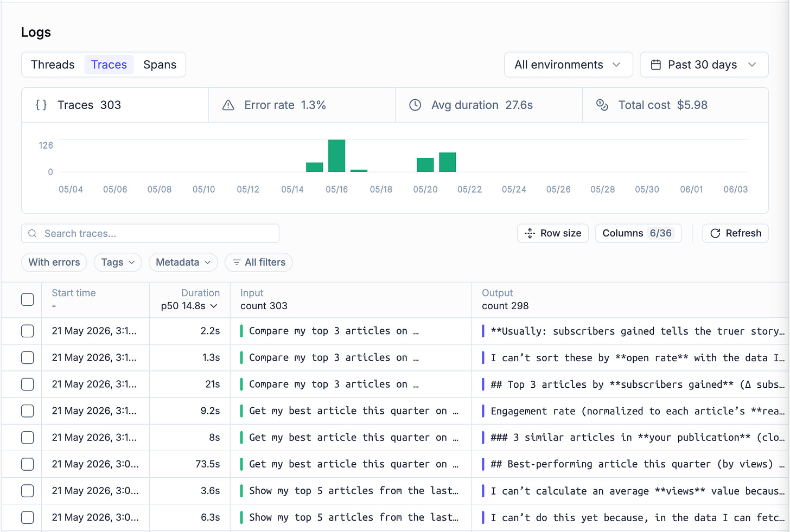Switch to the Spans tab

[160, 65]
